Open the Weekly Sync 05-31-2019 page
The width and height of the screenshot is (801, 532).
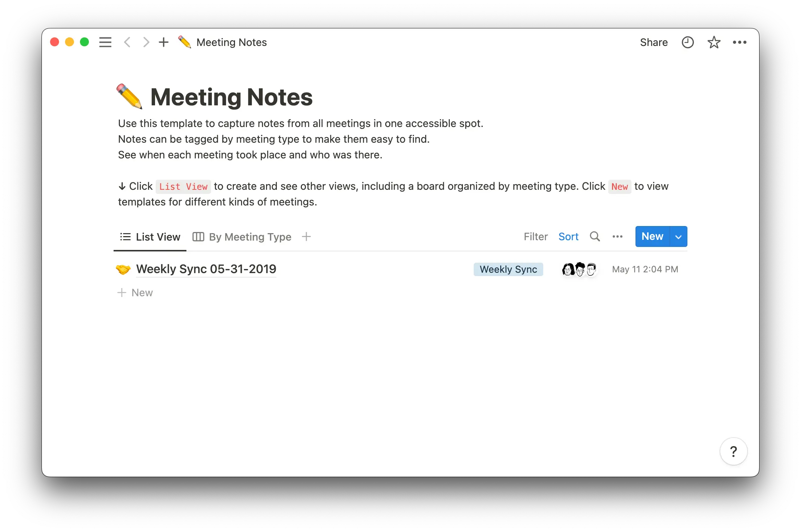click(x=206, y=269)
